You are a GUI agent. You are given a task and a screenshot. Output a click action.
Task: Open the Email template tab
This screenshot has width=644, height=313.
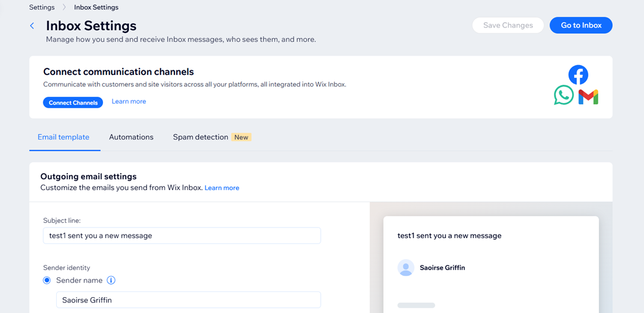(x=63, y=137)
